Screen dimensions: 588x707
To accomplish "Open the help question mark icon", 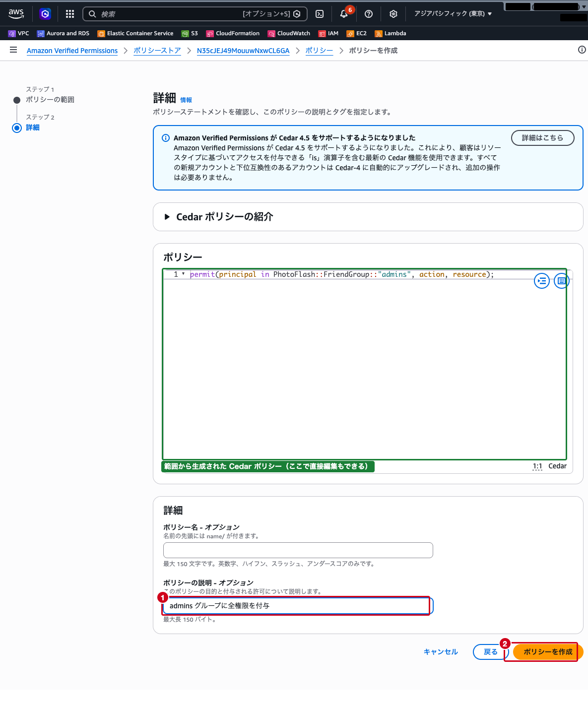I will pyautogui.click(x=369, y=14).
